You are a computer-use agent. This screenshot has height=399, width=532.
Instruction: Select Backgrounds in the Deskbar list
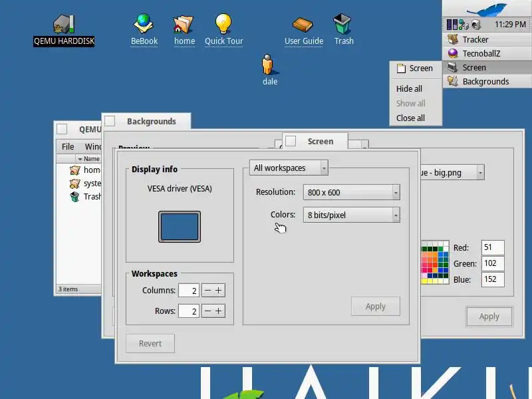pyautogui.click(x=487, y=81)
